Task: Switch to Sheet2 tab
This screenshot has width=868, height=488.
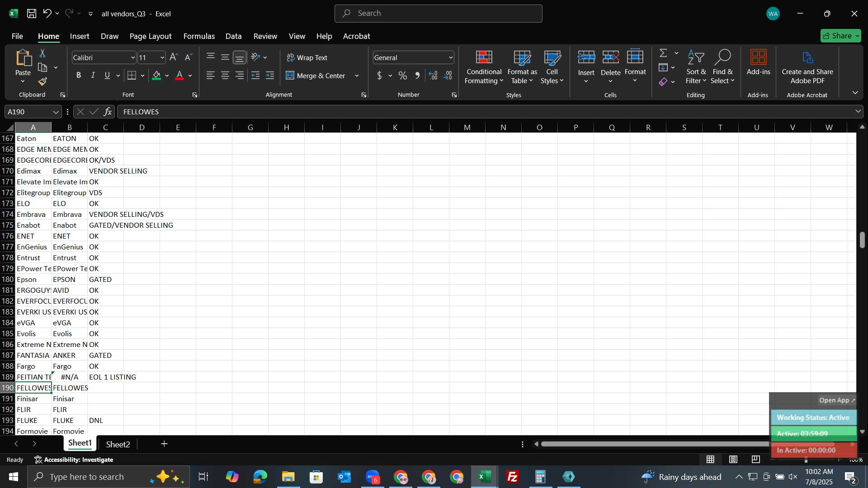Action: [118, 444]
